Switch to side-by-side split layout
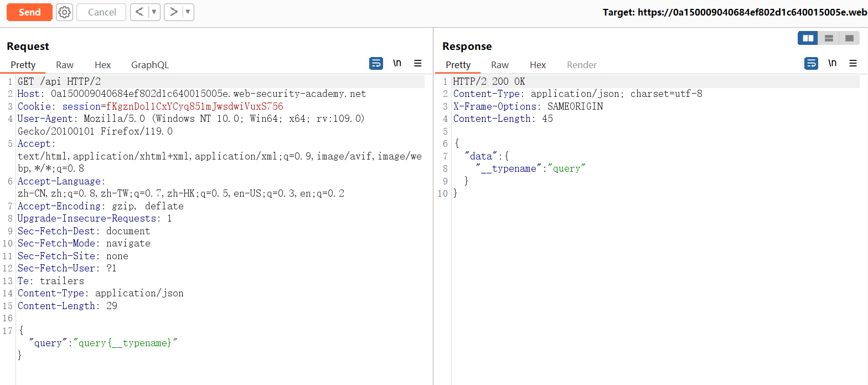This screenshot has height=385, width=868. tap(808, 38)
